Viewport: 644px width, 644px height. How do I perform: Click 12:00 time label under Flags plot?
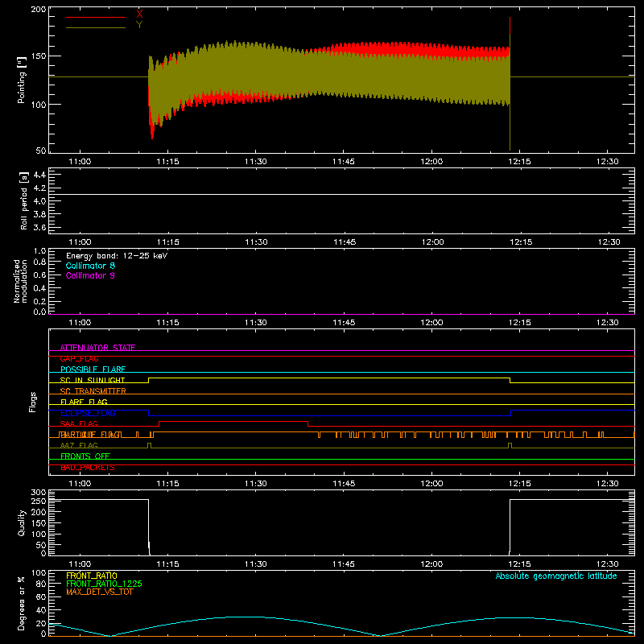tap(432, 484)
